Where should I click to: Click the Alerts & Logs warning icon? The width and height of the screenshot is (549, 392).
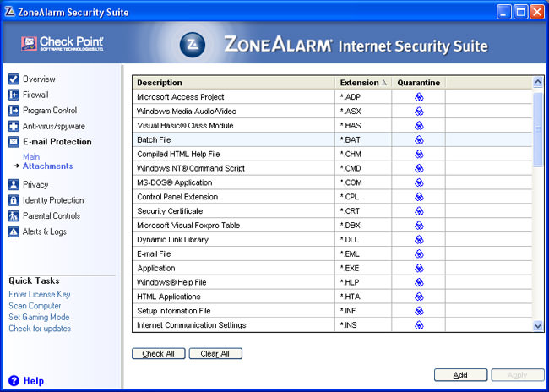coord(14,231)
